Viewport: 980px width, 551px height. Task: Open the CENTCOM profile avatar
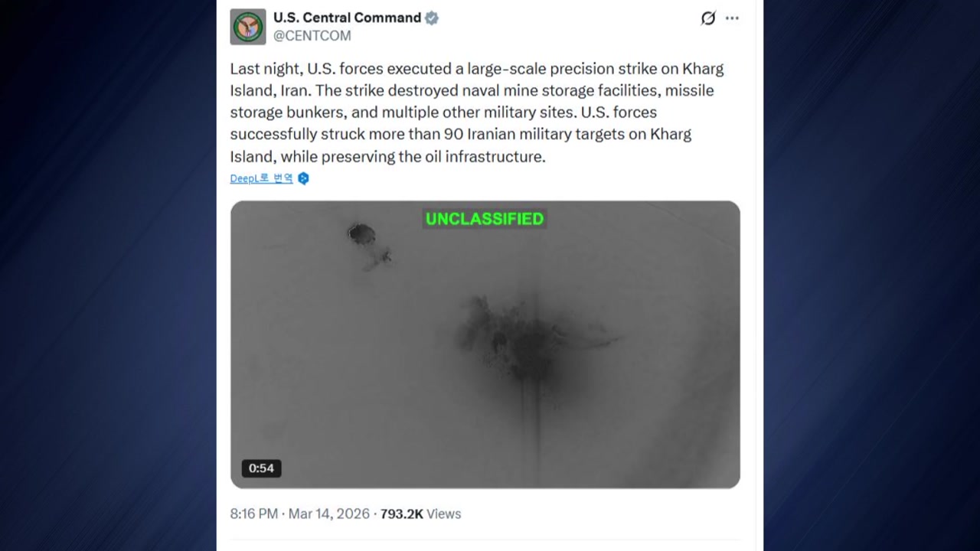click(x=247, y=27)
